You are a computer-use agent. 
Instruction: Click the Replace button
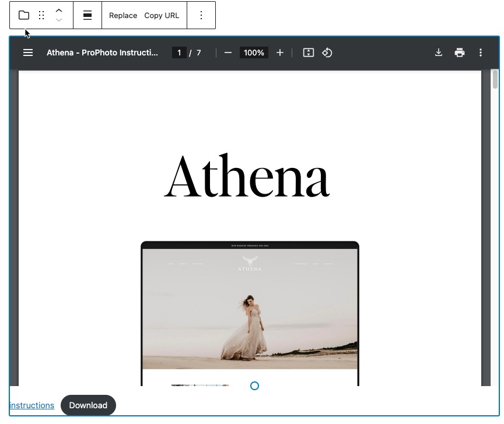click(123, 15)
